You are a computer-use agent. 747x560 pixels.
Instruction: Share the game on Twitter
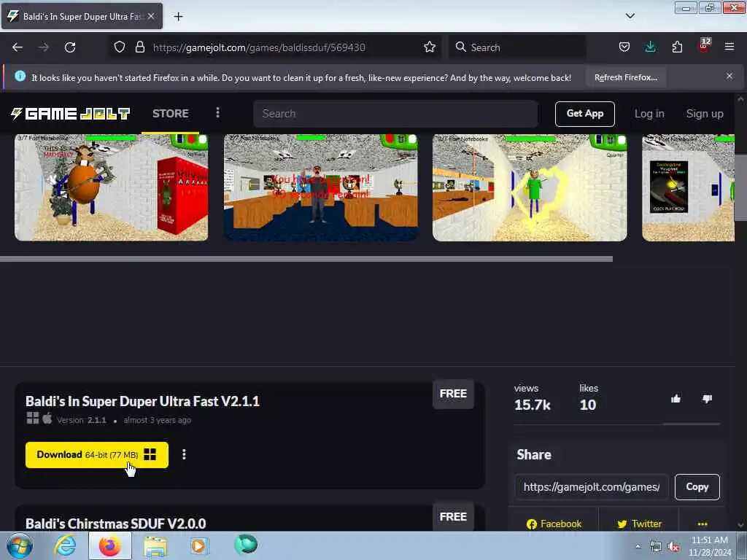tap(639, 524)
